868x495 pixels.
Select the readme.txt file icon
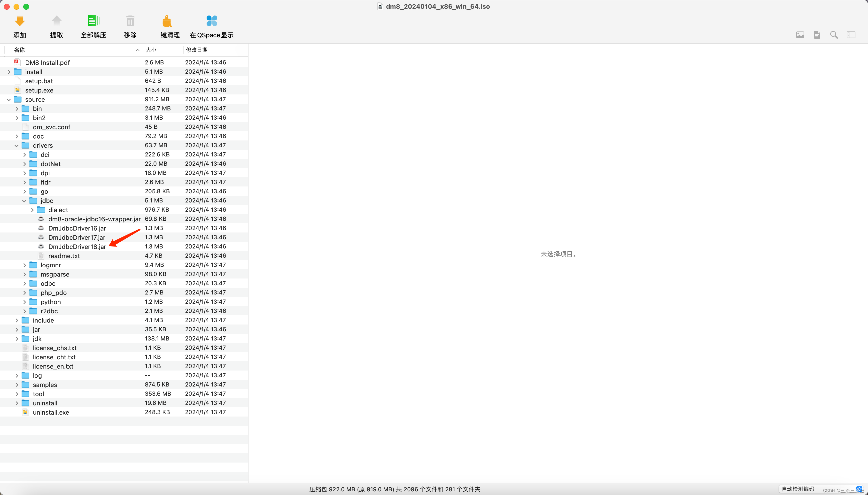click(41, 256)
